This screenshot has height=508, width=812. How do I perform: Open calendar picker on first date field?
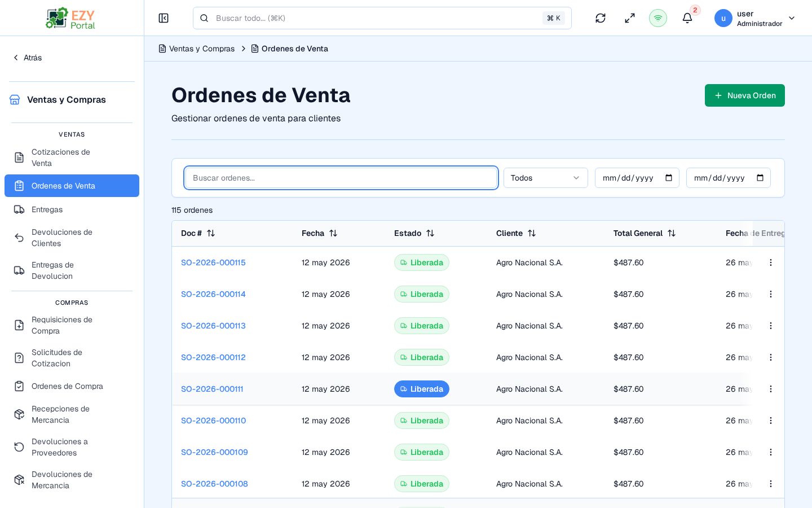pos(669,178)
